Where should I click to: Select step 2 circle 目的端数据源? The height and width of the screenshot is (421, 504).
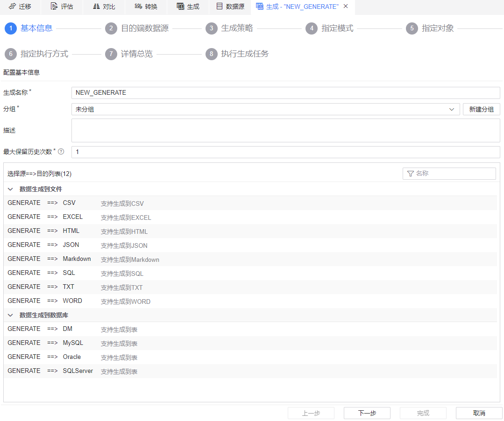coord(111,28)
